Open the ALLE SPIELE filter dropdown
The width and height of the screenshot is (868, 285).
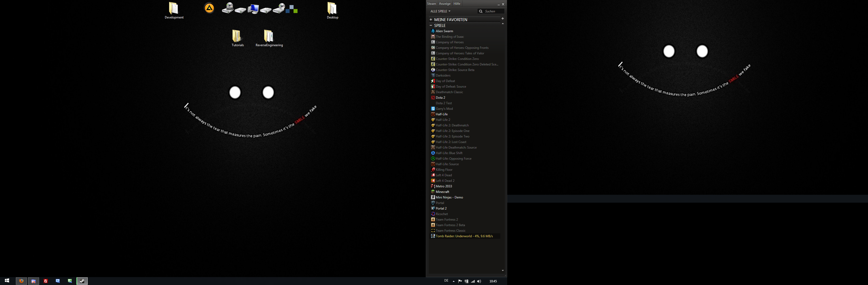coord(440,11)
